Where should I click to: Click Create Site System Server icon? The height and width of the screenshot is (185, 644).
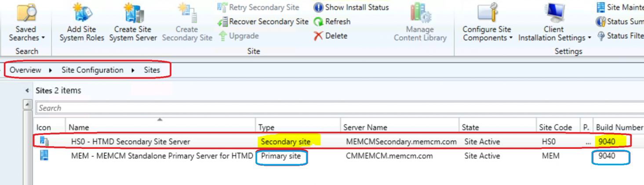click(133, 13)
